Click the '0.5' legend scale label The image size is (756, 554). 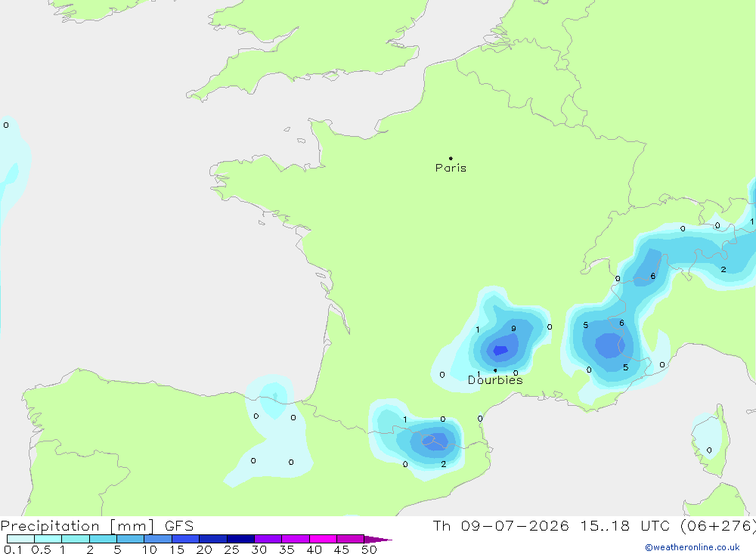coord(41,549)
